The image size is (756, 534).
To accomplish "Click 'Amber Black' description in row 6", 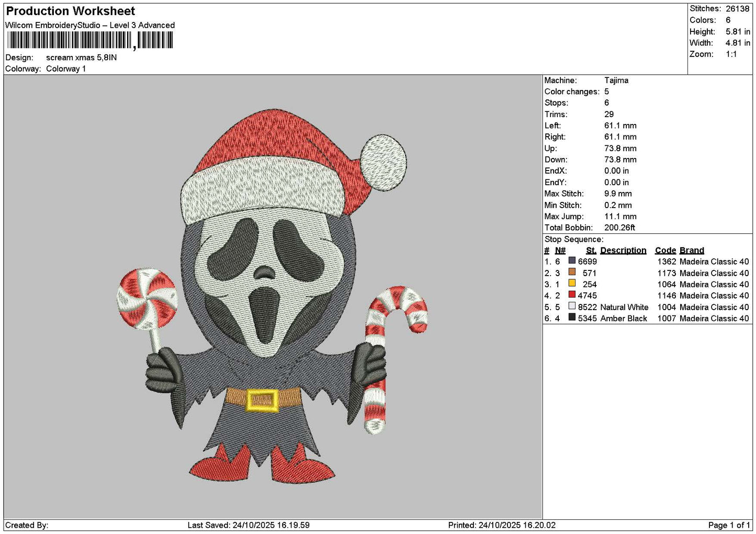I will pyautogui.click(x=624, y=319).
